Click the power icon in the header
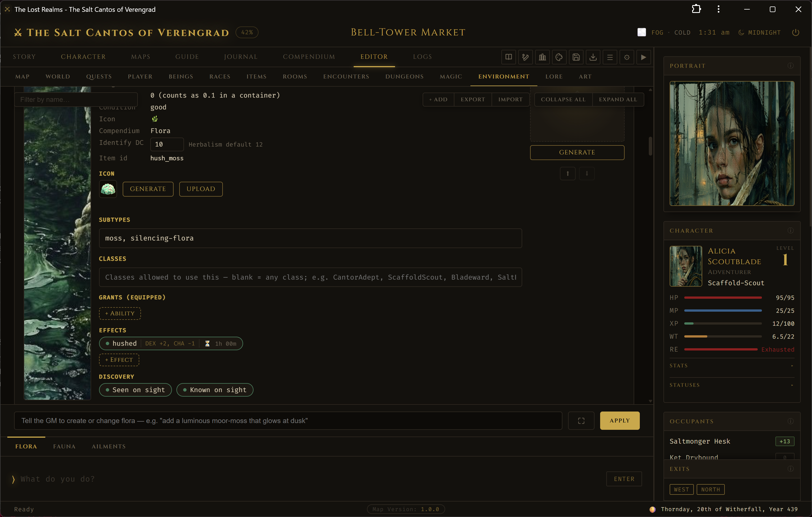Image resolution: width=812 pixels, height=517 pixels. (x=795, y=32)
